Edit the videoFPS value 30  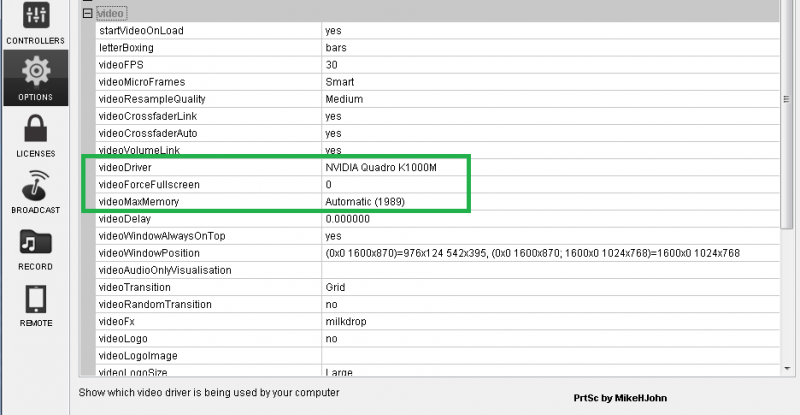pos(332,65)
